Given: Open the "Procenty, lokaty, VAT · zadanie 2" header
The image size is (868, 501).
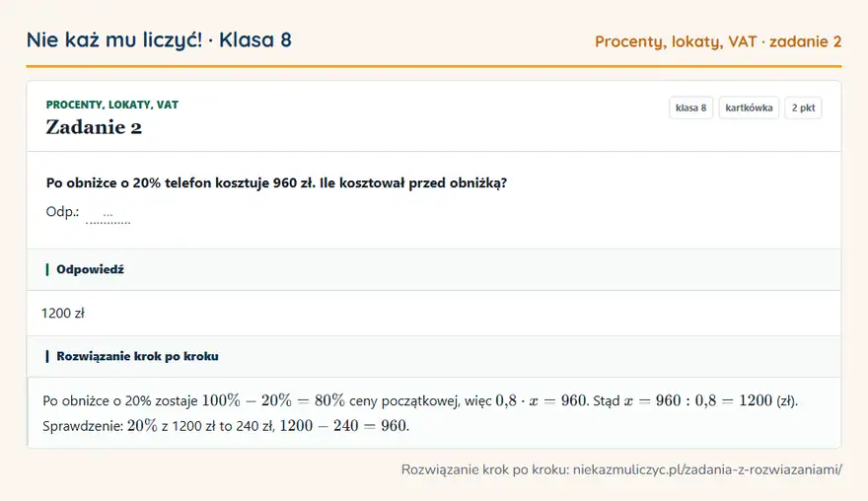Looking at the screenshot, I should [x=718, y=41].
